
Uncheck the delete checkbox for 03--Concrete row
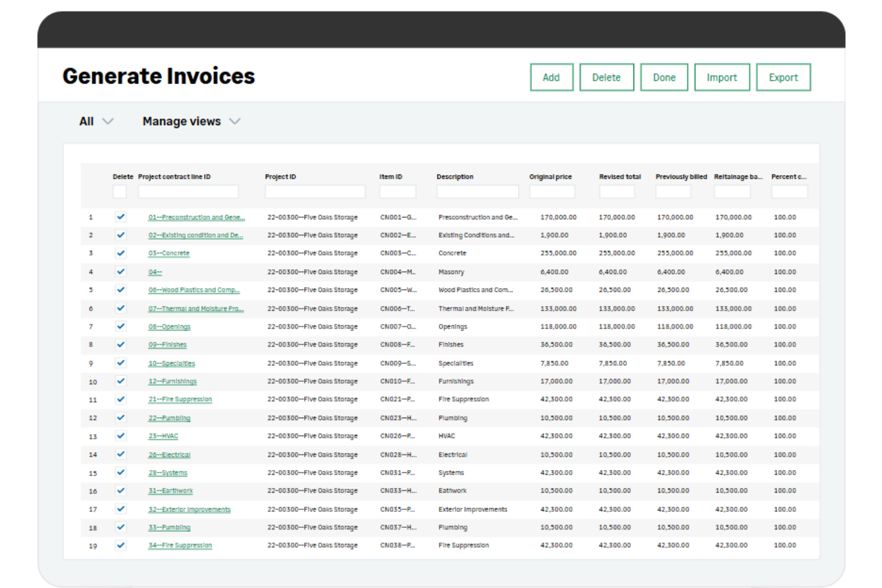121,253
